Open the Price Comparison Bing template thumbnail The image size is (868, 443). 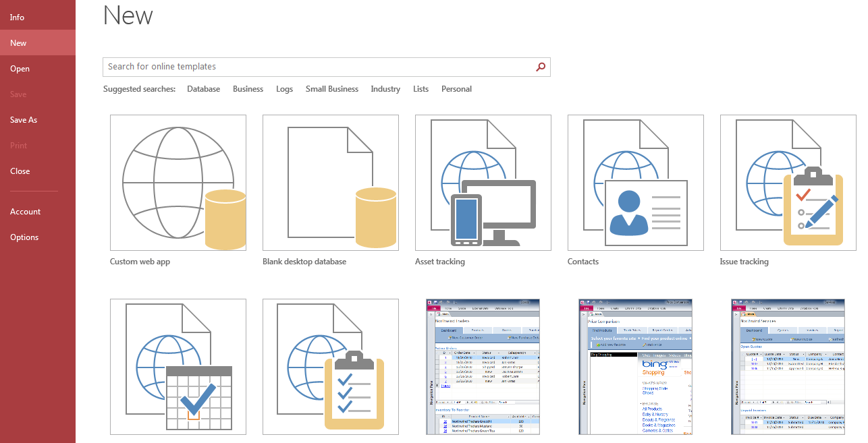coord(636,367)
